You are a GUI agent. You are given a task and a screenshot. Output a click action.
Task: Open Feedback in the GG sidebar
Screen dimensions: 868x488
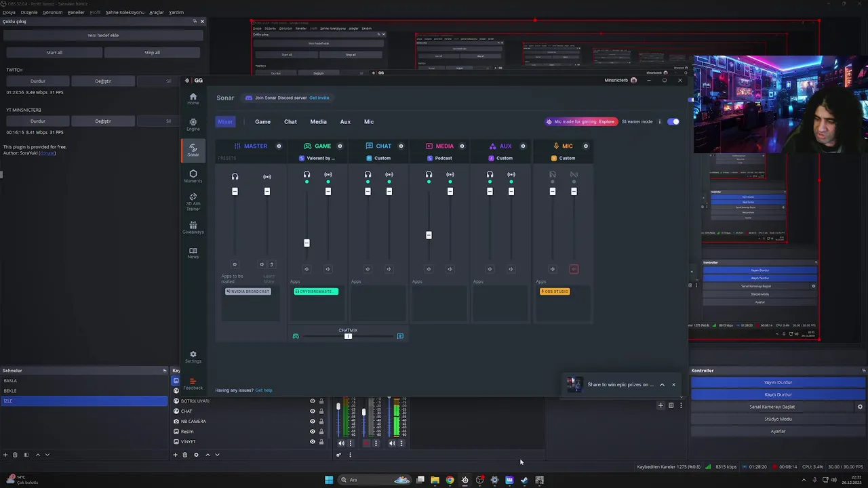[x=193, y=384]
